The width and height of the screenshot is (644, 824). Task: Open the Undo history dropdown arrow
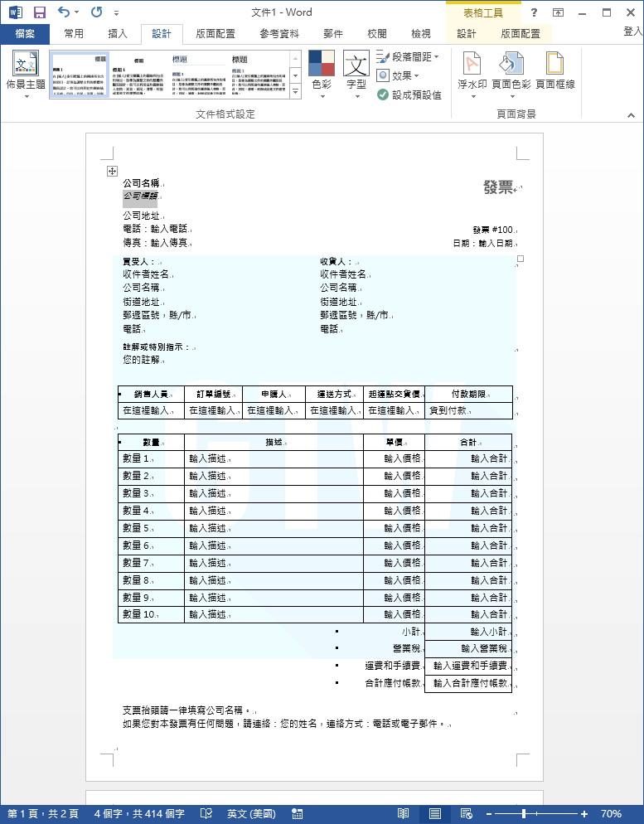(x=77, y=12)
